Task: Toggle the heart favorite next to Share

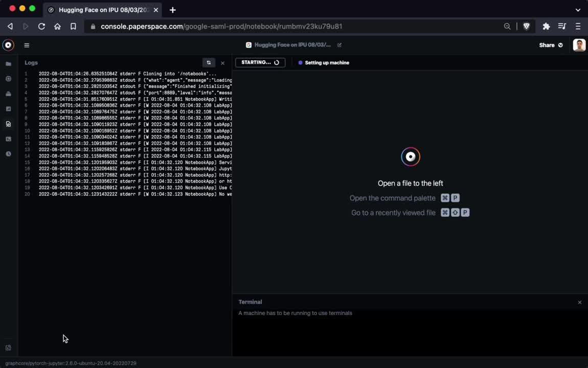Action: pos(560,45)
